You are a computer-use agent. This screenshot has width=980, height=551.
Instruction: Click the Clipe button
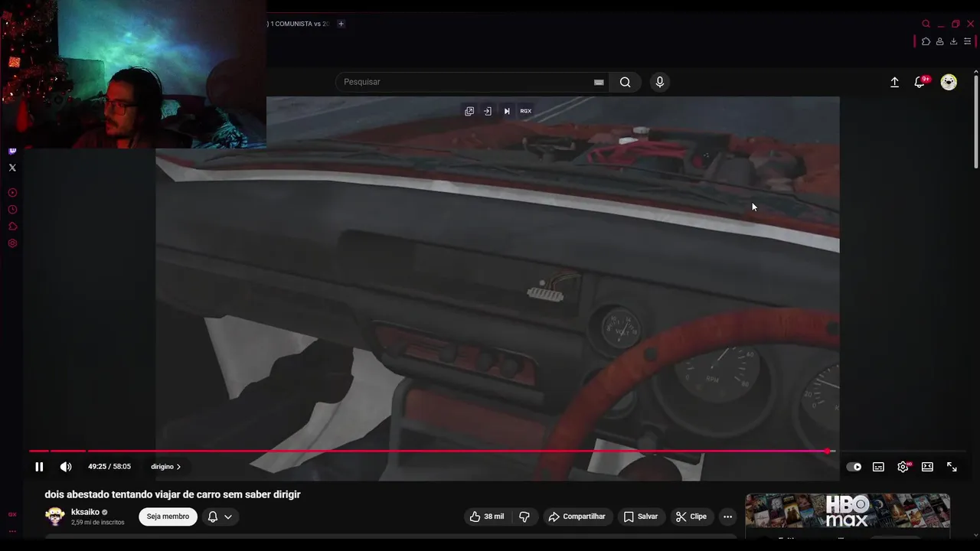click(691, 517)
